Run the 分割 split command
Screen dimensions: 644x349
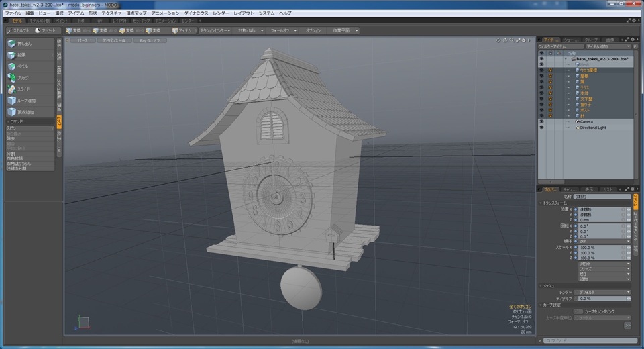[30, 154]
